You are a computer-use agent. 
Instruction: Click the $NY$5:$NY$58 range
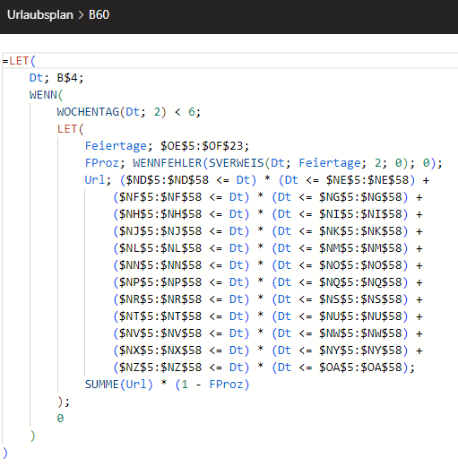(x=360, y=350)
